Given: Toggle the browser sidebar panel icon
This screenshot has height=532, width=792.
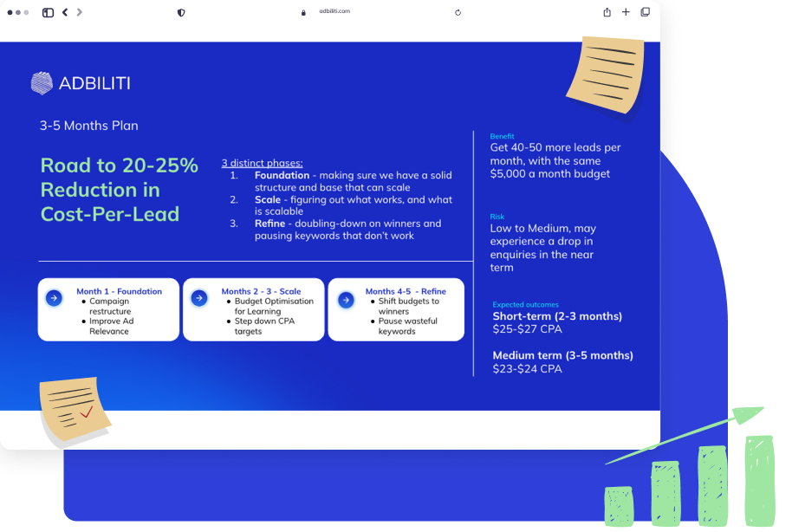Looking at the screenshot, I should tap(48, 12).
